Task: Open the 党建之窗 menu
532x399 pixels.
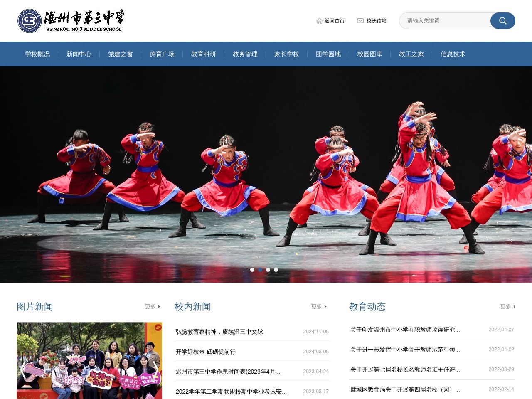Action: click(x=121, y=54)
